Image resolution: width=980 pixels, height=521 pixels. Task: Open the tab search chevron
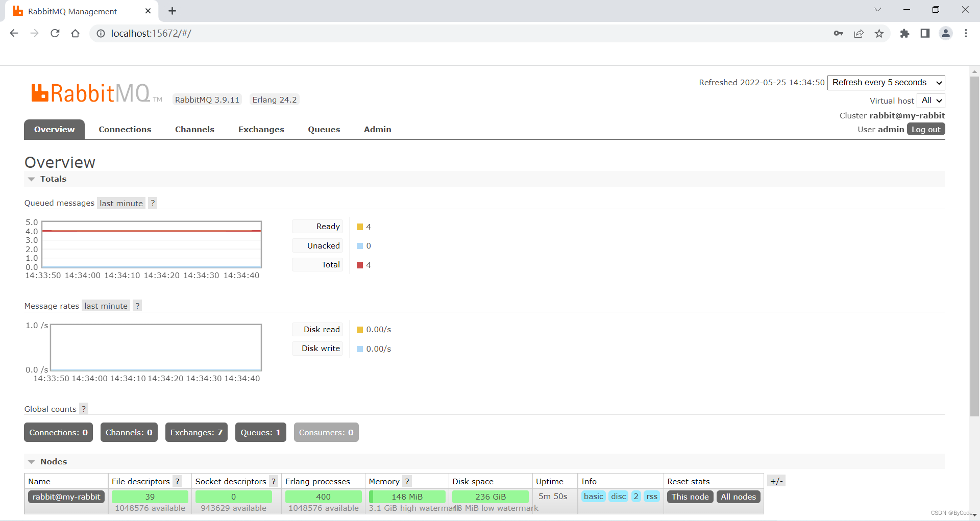[877, 10]
